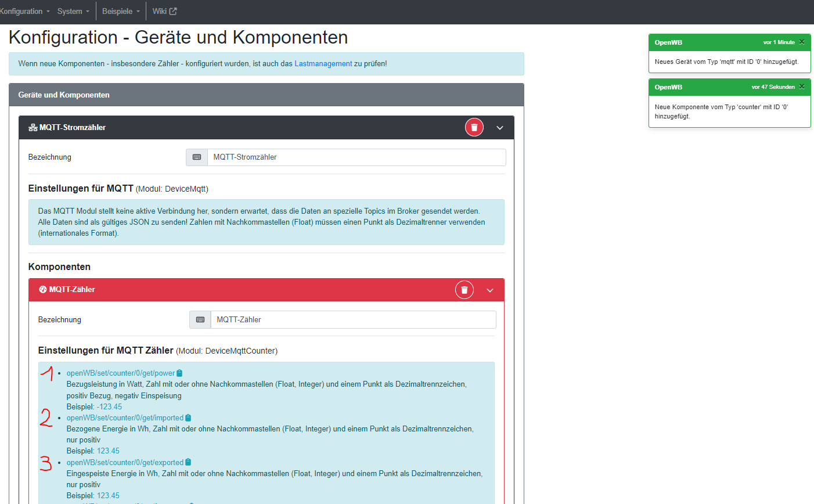Screen dimensions: 814x504
Task: Delete the MQTT-Stromzähler device via trash icon
Action: [x=474, y=127]
